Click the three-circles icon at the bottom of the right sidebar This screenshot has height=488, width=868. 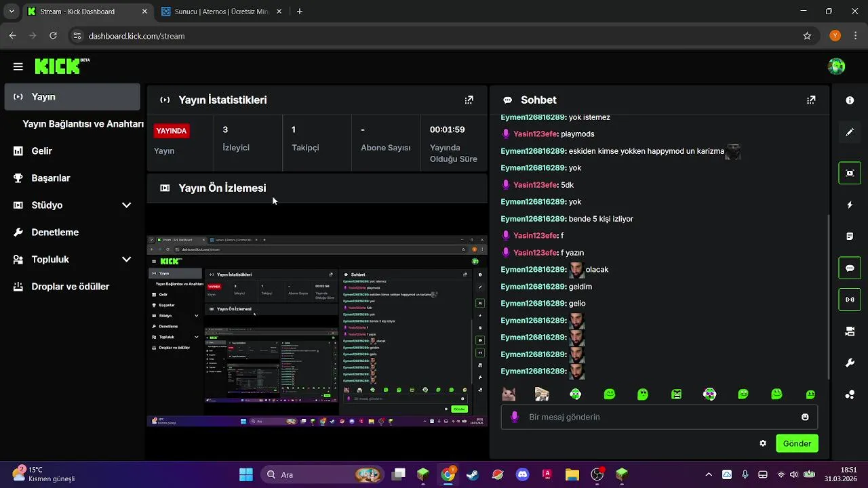[x=850, y=394]
